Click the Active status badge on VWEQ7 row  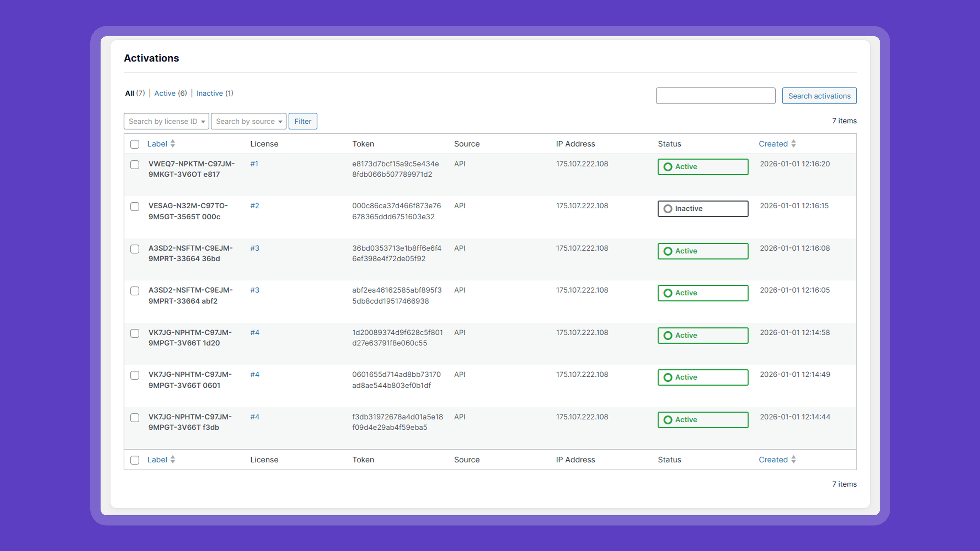(x=702, y=167)
